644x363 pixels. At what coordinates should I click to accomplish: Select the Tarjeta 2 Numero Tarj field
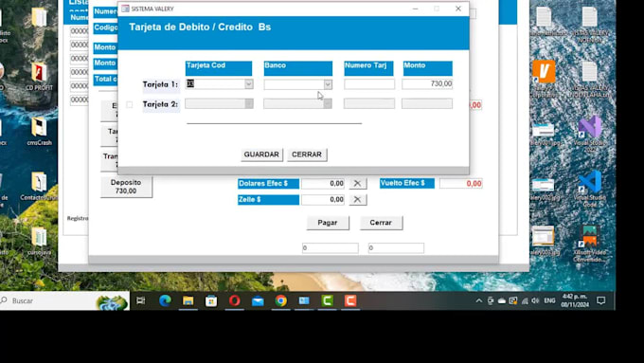click(369, 103)
